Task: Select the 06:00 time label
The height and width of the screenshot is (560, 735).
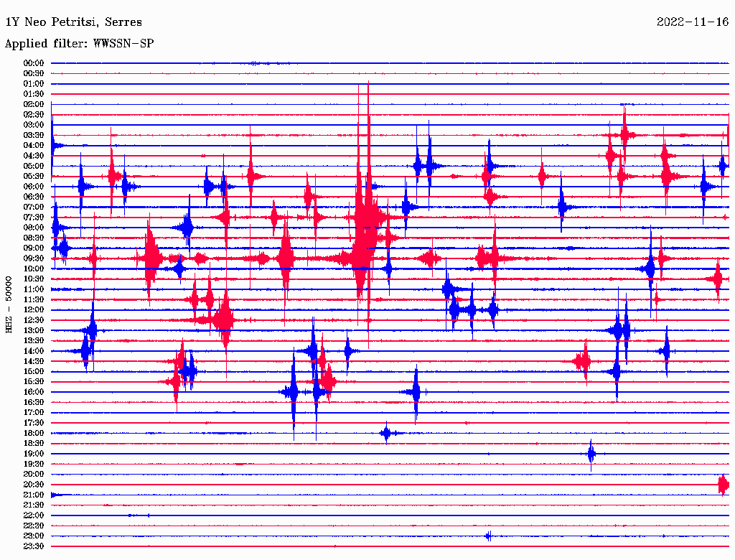Action: 33,186
